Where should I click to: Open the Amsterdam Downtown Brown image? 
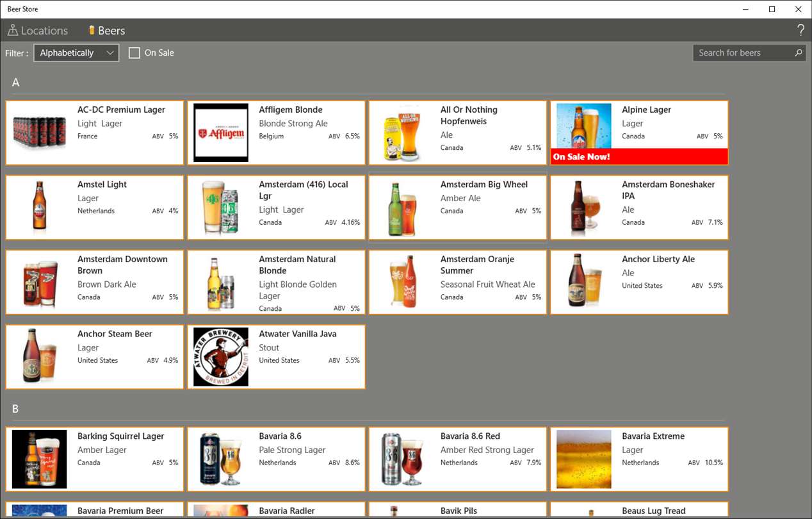(40, 283)
